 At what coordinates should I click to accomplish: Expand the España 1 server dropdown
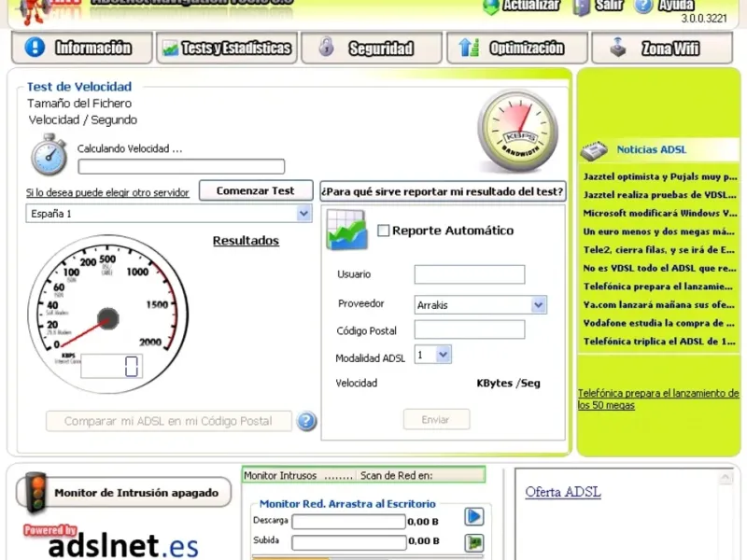point(303,214)
